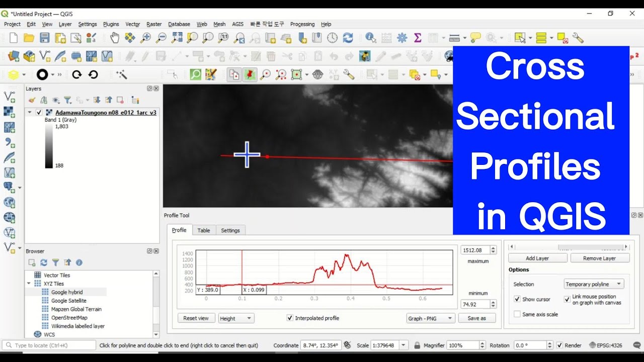Viewport: 644px width, 362px height.
Task: Click the magic wand tool icon
Action: click(x=121, y=74)
